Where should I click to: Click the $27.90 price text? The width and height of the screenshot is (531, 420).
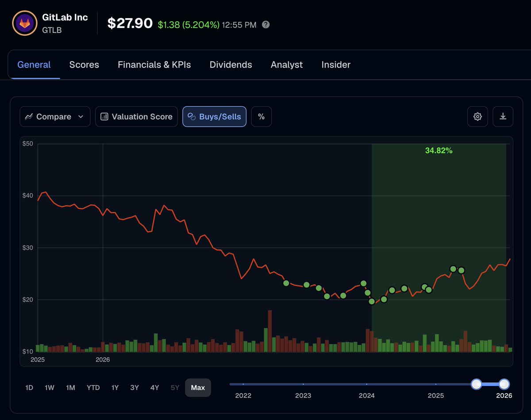click(130, 23)
